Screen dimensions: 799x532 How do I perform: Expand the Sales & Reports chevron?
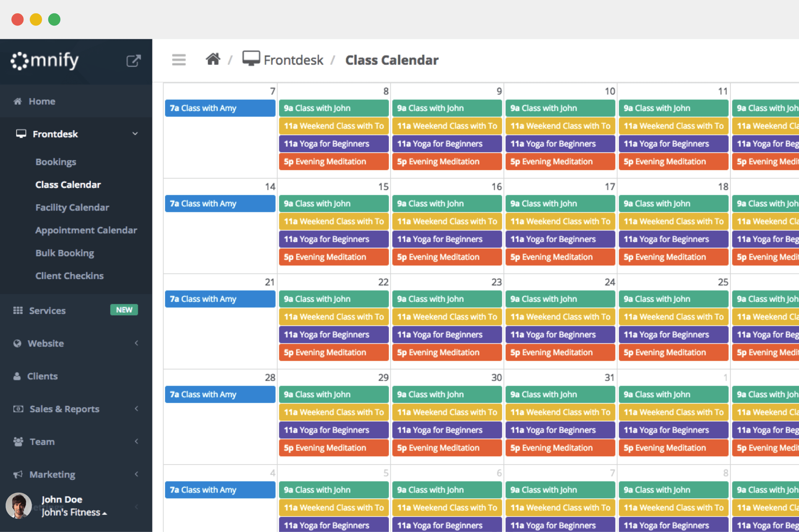pos(136,409)
